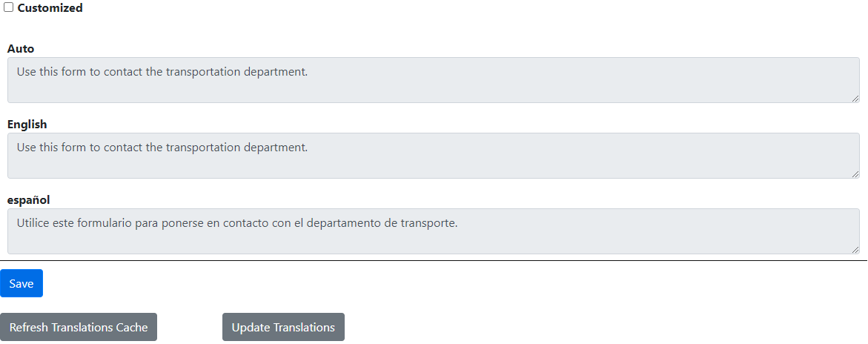Click Refresh Translations Cache button

tap(79, 327)
